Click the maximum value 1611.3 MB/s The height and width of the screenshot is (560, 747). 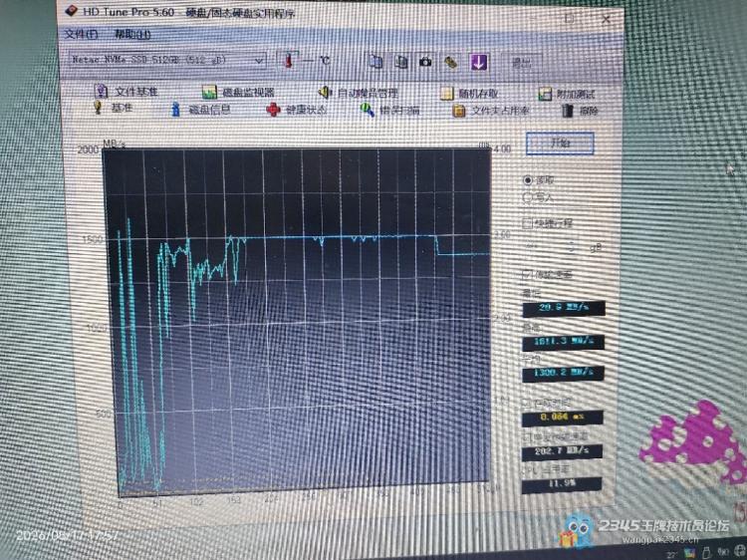tap(563, 342)
